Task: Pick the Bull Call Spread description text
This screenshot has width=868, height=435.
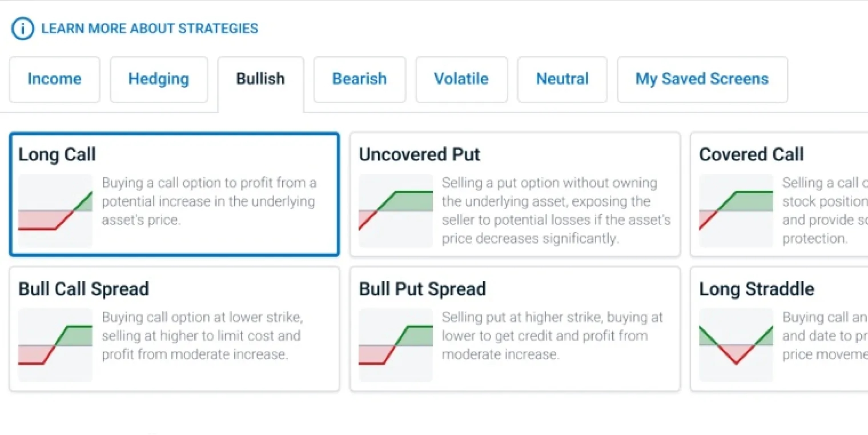Action: pyautogui.click(x=202, y=336)
